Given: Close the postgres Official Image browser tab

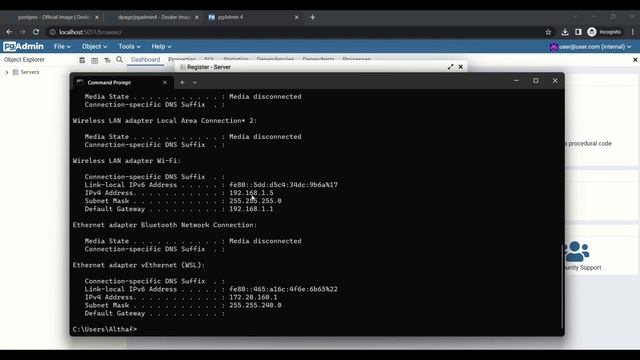Looking at the screenshot, I should pos(97,17).
